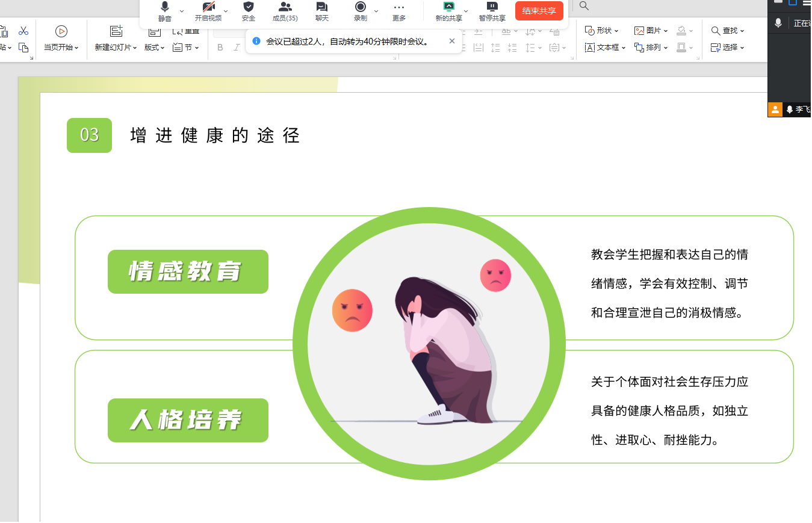Screen dimensions: 812x523
Task: Click the text line 绪情感，学会有效控制、调节
Action: [669, 283]
